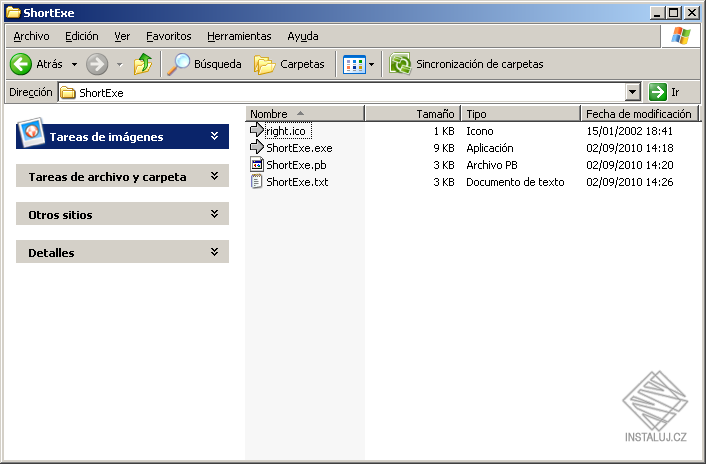Image resolution: width=706 pixels, height=464 pixels.
Task: Maximize the ShortExe window
Action: (x=674, y=13)
